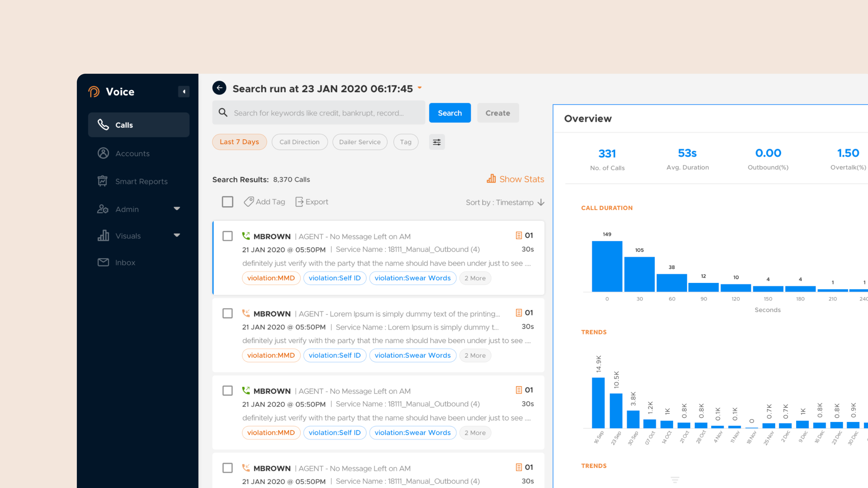Open the Sort by Timestamp dropdown

(x=505, y=202)
